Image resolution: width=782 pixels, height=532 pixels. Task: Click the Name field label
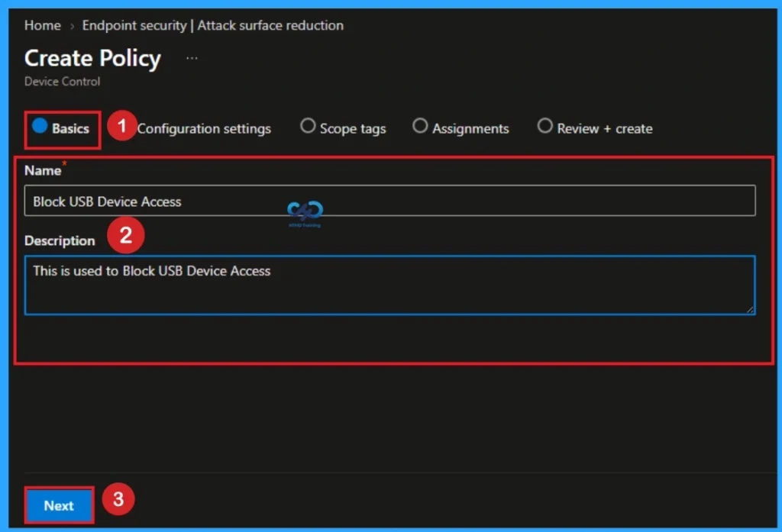click(43, 170)
